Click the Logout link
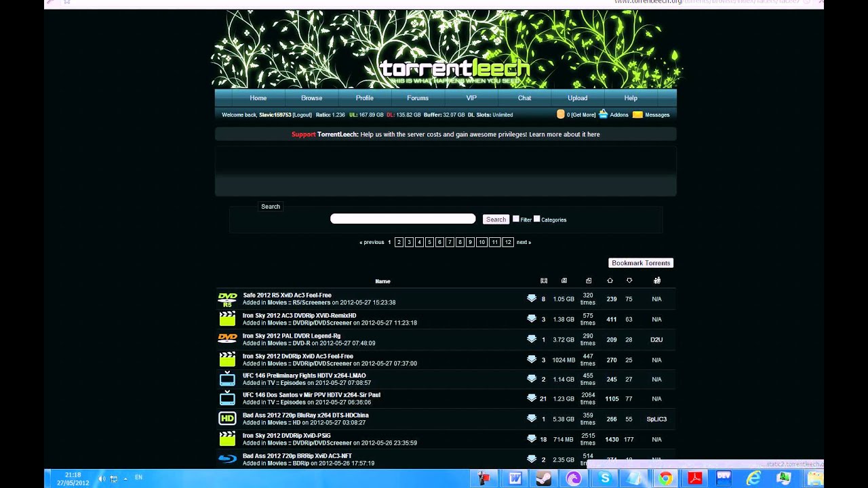The image size is (868, 488). [x=302, y=115]
